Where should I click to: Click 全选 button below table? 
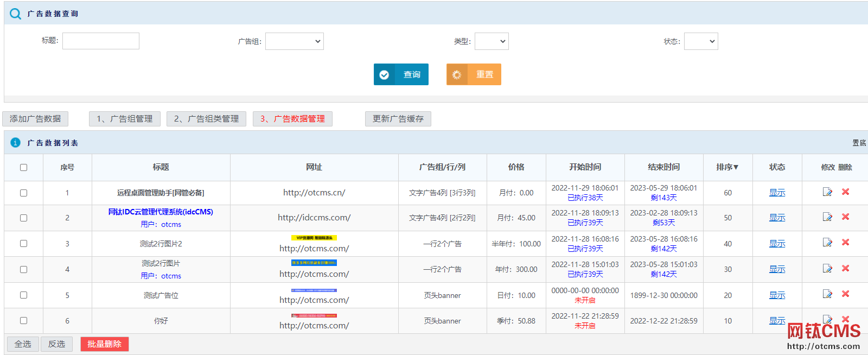pos(23,344)
